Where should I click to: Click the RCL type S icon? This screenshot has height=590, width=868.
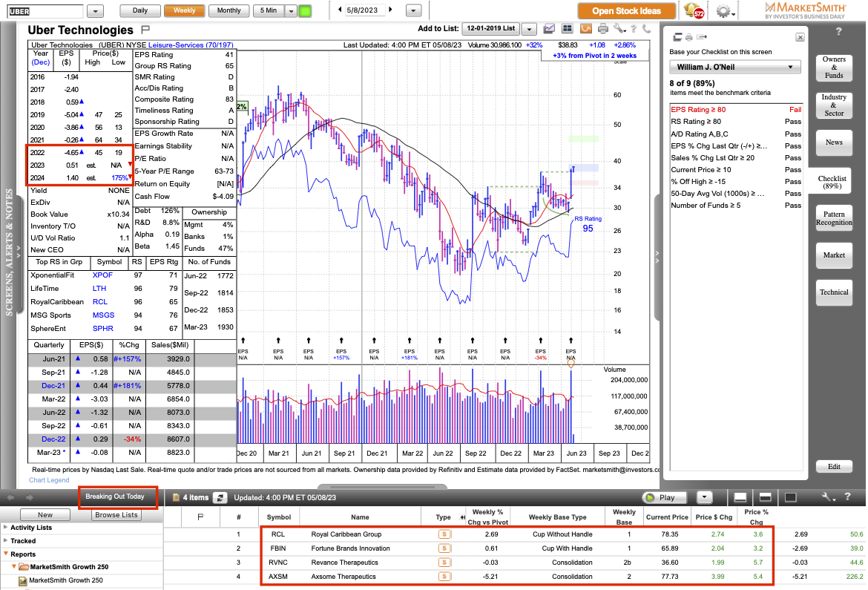click(x=444, y=534)
